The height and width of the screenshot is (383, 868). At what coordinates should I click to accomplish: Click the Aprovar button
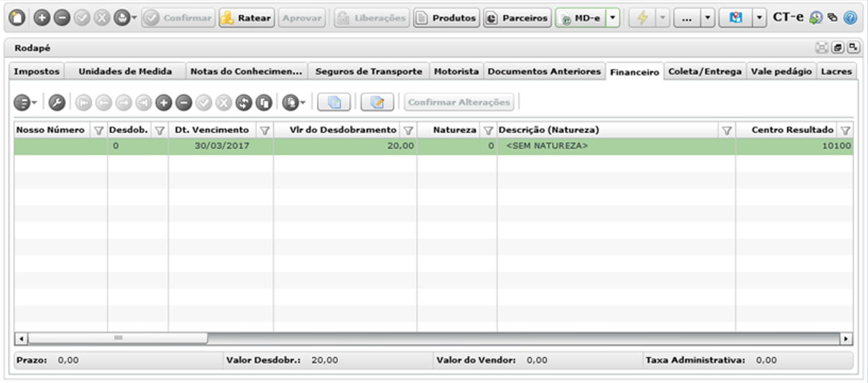tap(301, 18)
